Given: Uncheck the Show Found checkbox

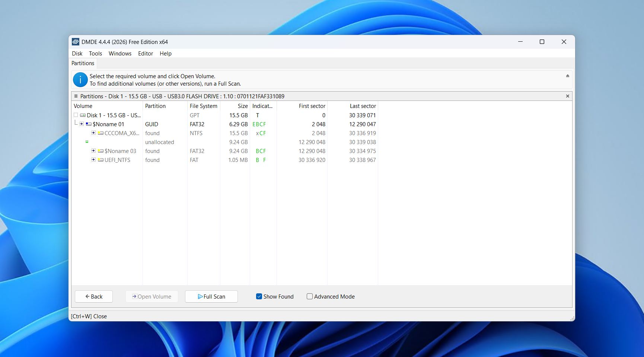Looking at the screenshot, I should [259, 296].
